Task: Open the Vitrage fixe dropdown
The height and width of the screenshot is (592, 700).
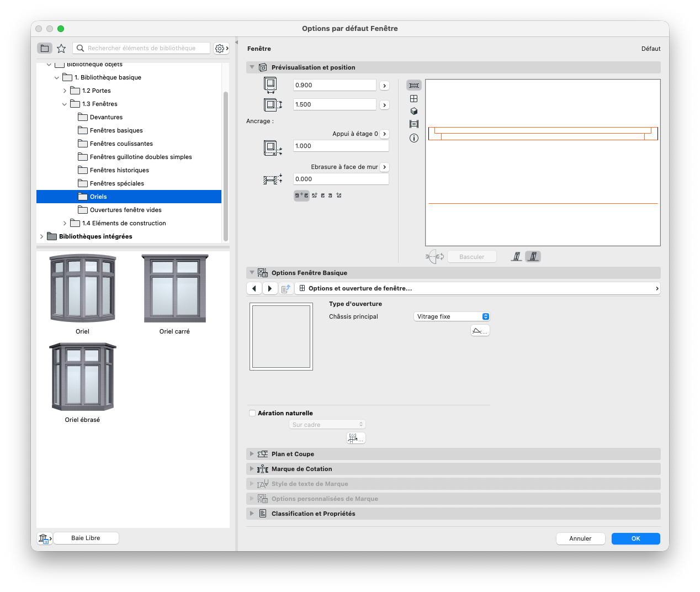Action: (452, 316)
